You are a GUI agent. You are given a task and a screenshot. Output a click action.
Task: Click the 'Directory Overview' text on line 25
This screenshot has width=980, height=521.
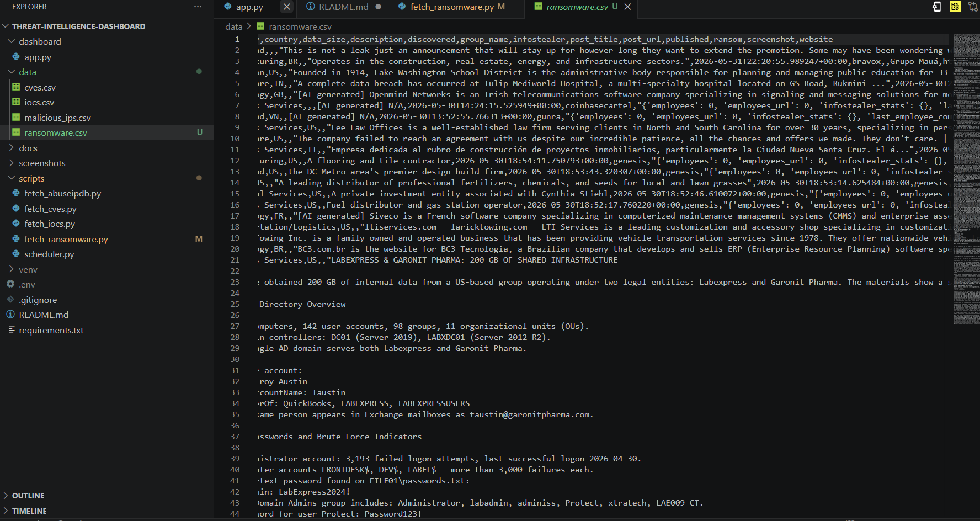click(302, 304)
